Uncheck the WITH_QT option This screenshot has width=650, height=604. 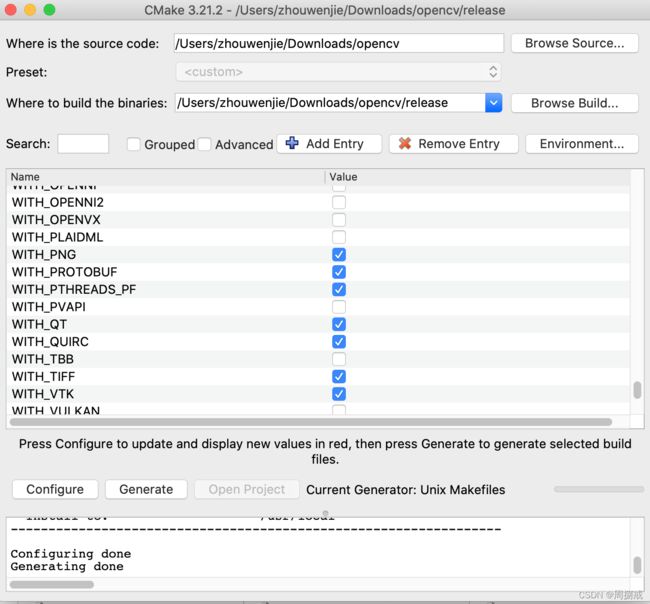[x=339, y=324]
